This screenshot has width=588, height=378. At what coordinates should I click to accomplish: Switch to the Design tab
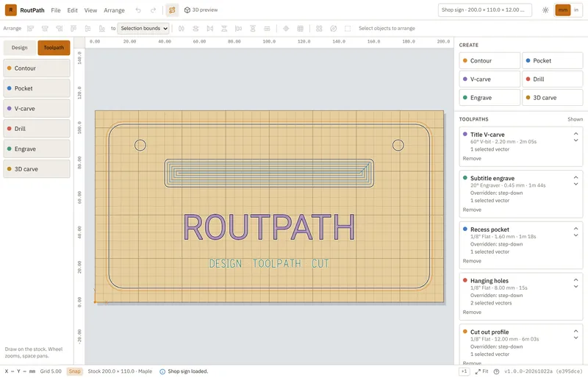(20, 48)
